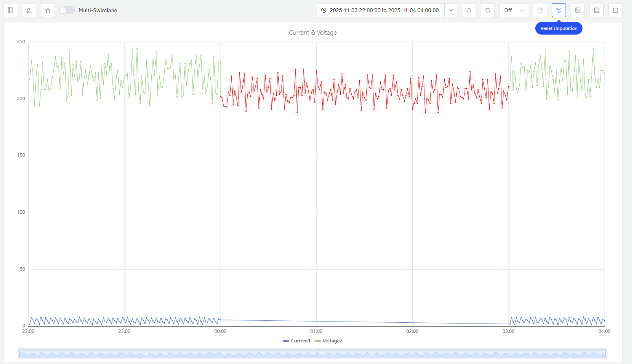
Task: Click the edit pencil icon
Action: tap(29, 10)
